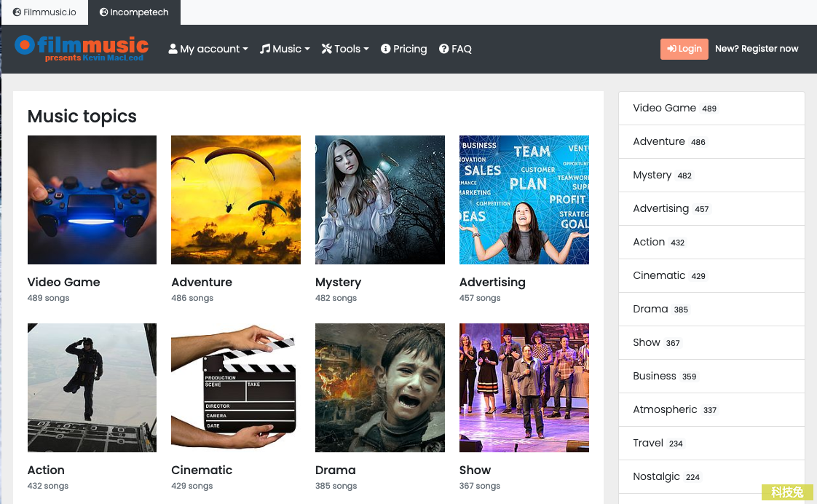Click the Action topic title link
This screenshot has height=504, width=817.
tap(46, 470)
